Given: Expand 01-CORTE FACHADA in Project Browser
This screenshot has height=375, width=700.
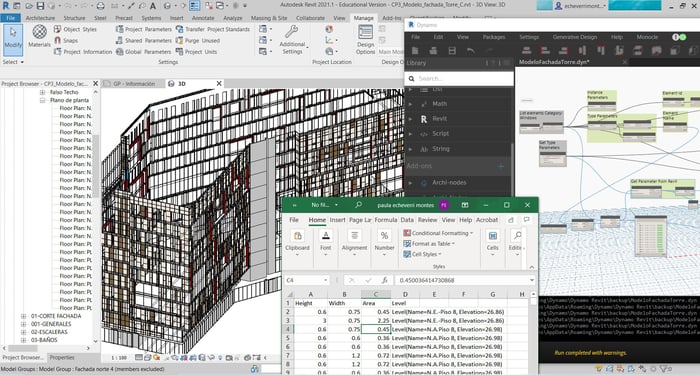Looking at the screenshot, I should pos(23,316).
